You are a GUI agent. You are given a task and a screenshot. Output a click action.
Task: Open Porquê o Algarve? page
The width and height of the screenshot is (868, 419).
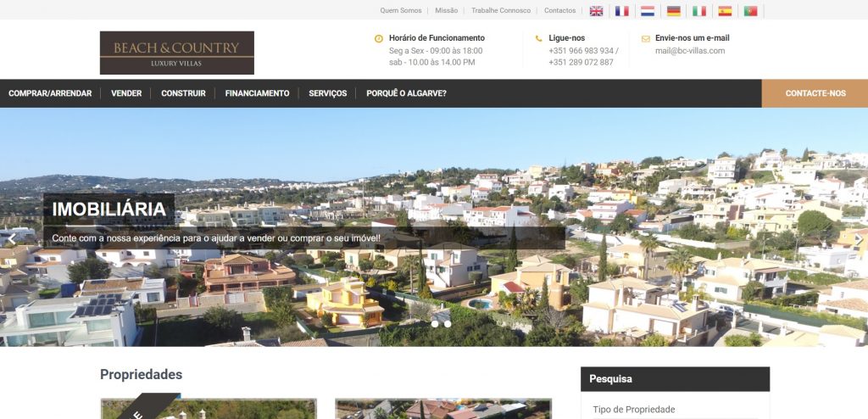click(406, 93)
